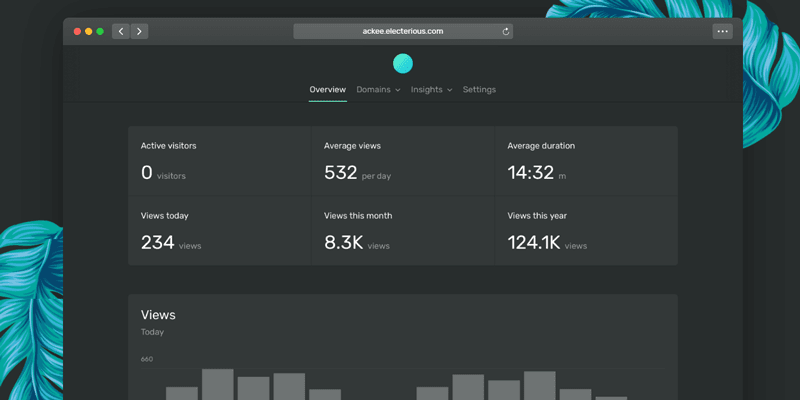Click the Views this year card
800x400 pixels.
585,231
